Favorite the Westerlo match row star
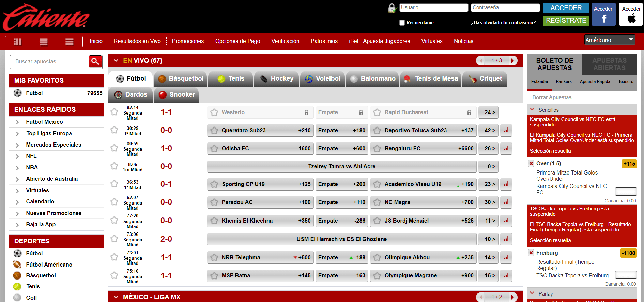 click(114, 112)
